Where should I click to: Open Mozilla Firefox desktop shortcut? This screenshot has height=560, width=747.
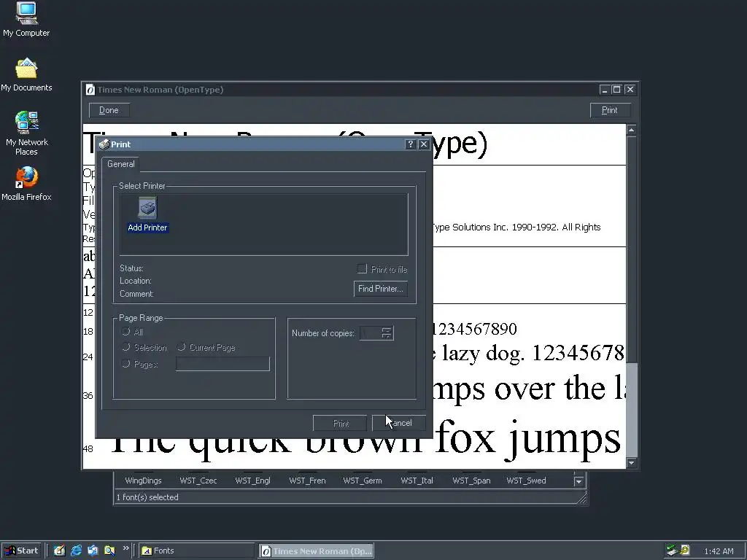(x=26, y=184)
